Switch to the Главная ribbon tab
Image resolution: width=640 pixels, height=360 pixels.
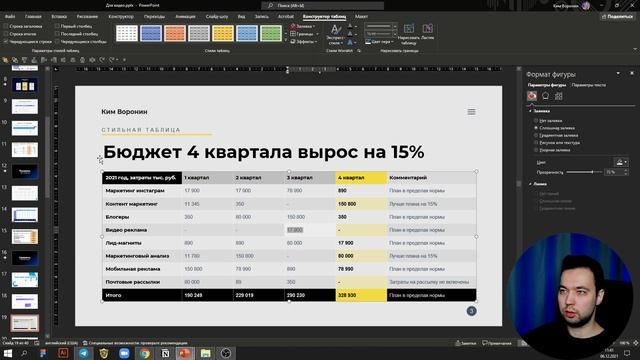[33, 16]
